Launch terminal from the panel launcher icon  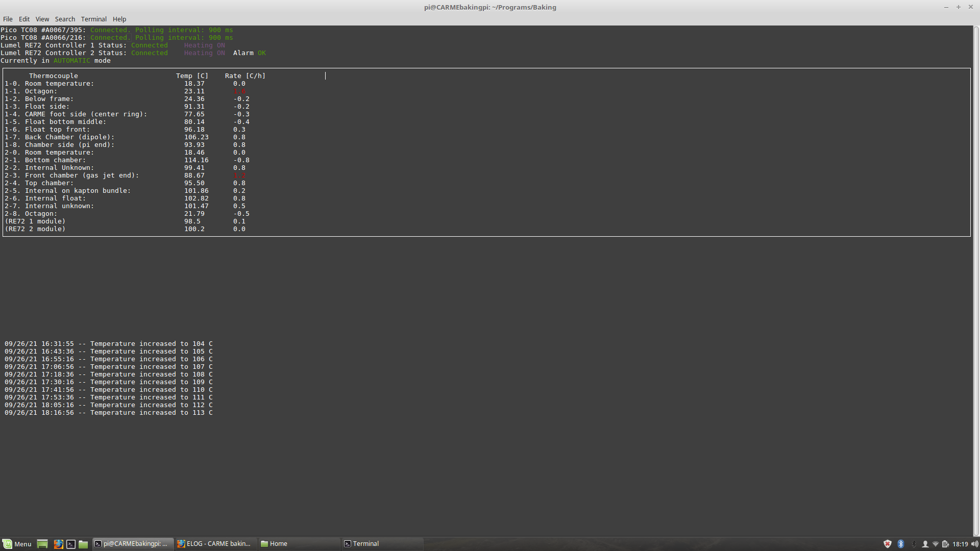[x=71, y=544]
